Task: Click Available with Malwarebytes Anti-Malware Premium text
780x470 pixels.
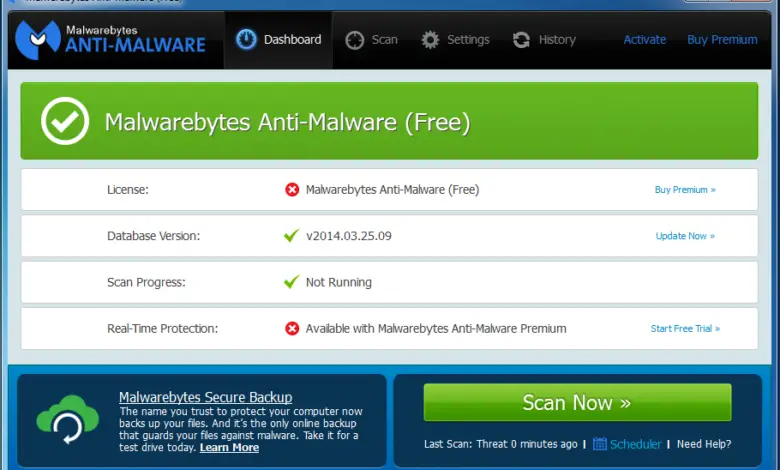Action: tap(436, 328)
